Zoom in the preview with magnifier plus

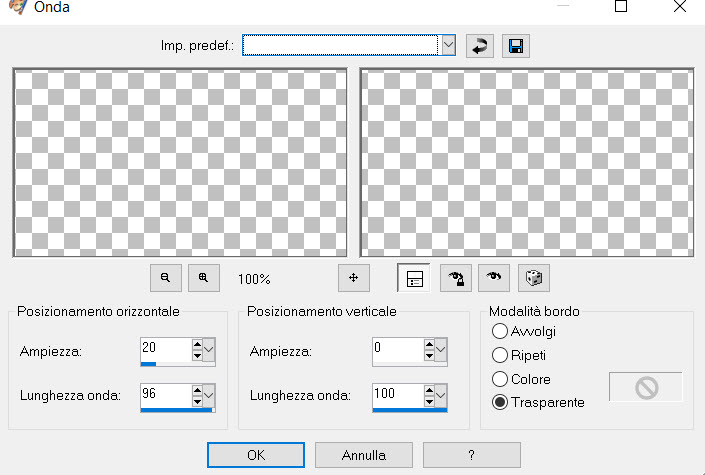pos(204,278)
